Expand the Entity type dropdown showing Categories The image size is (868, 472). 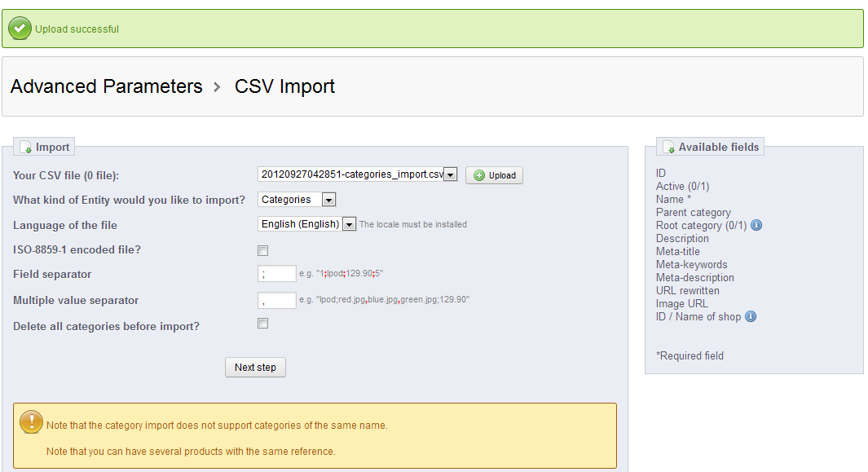[328, 200]
